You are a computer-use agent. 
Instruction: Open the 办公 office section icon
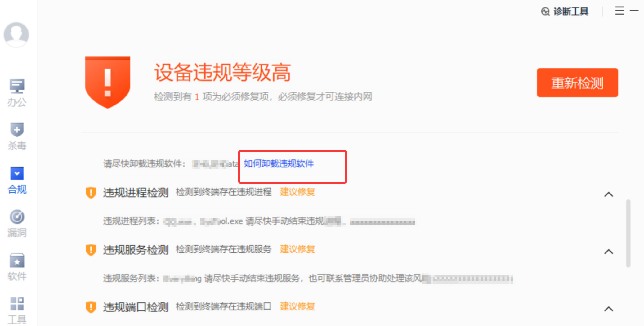17,86
